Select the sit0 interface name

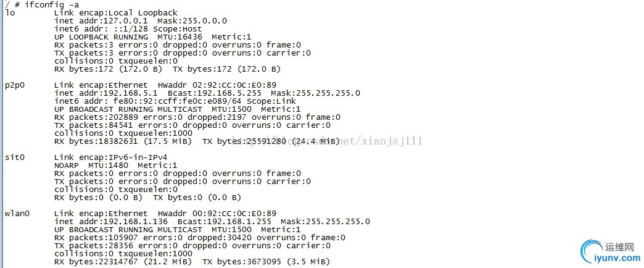15,157
